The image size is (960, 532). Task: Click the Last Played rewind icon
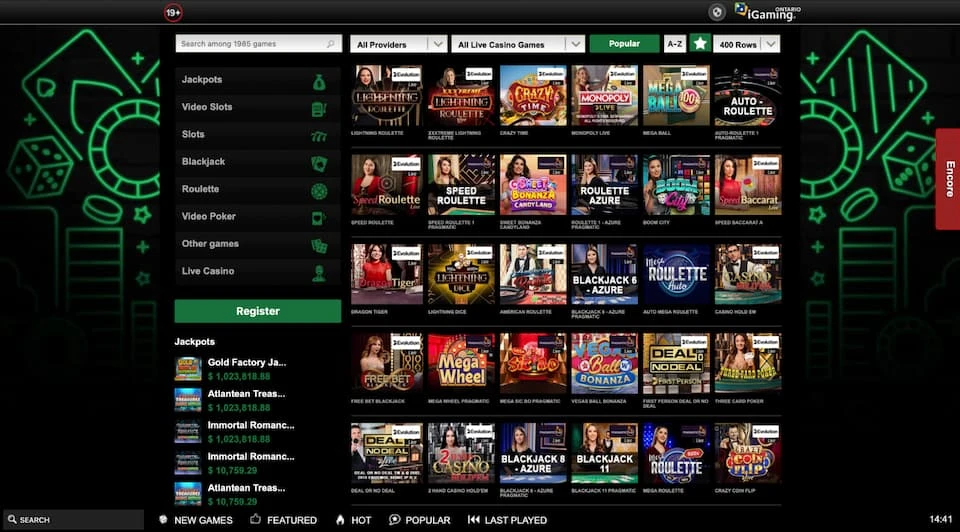point(474,519)
